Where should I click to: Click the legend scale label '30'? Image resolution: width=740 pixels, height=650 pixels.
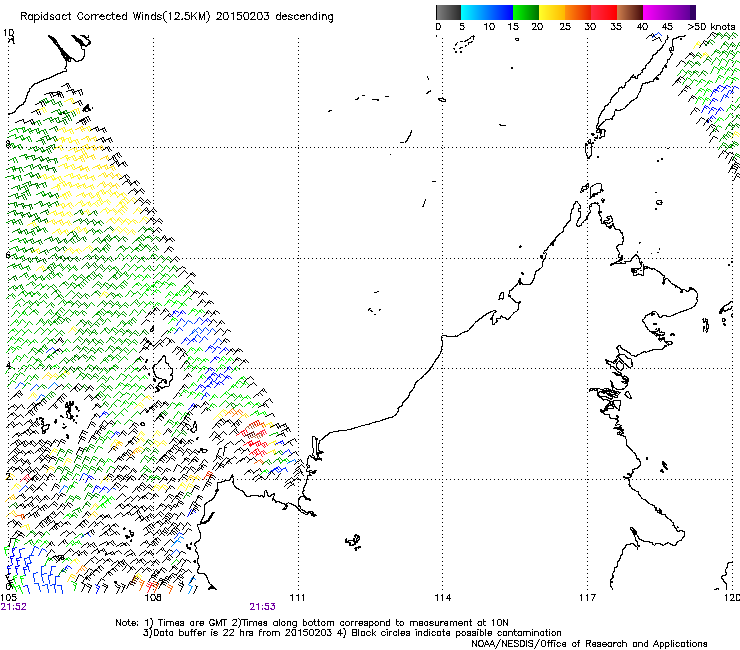click(590, 26)
